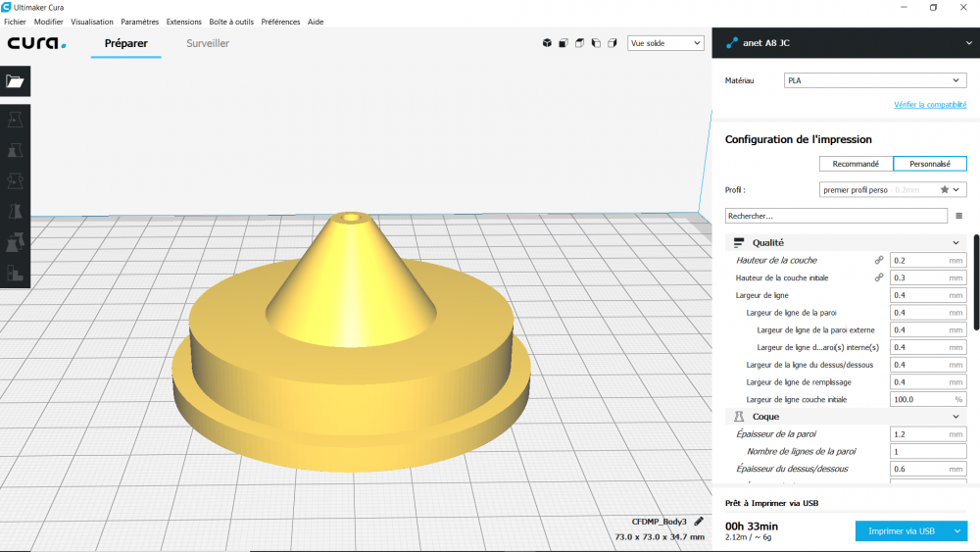This screenshot has height=552, width=980.
Task: Open the Boîte à outils menu
Action: coord(231,22)
